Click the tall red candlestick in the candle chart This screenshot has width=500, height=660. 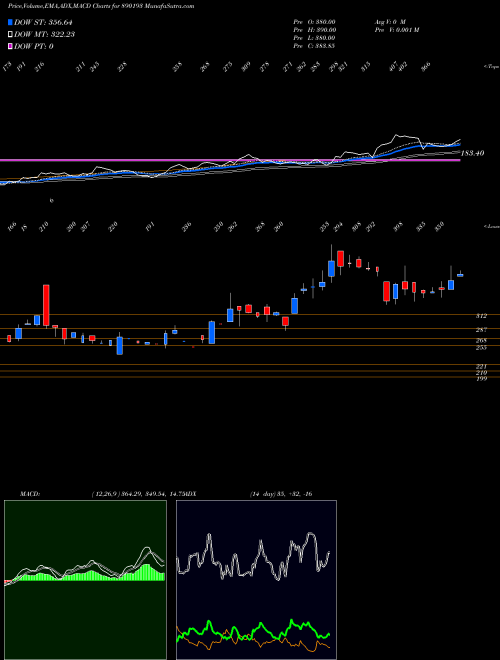tap(46, 305)
